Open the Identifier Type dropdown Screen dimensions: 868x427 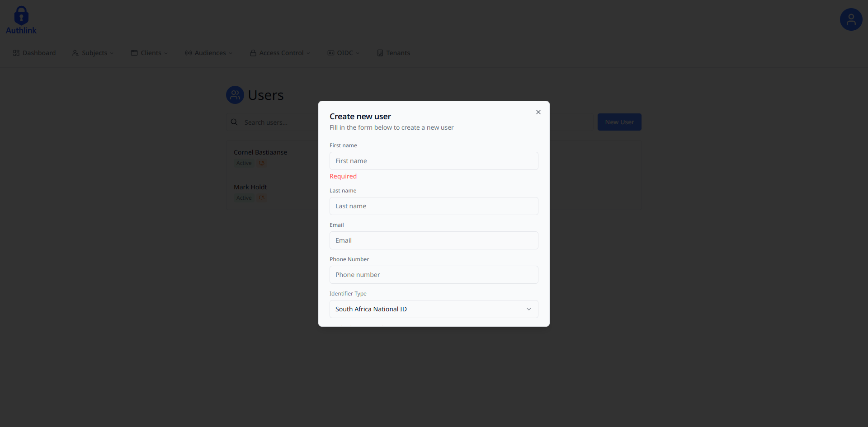[x=434, y=309]
